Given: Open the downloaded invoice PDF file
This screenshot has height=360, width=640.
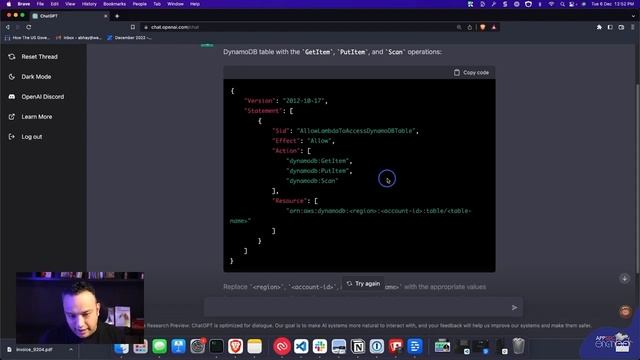Looking at the screenshot, I should (35, 350).
